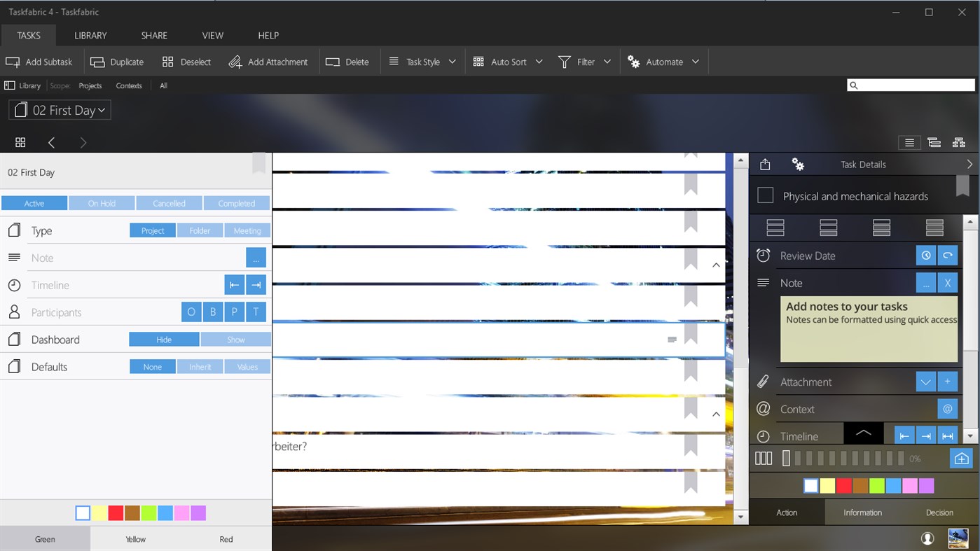Select the Information tab in Task Details
The image size is (980, 551).
862,512
